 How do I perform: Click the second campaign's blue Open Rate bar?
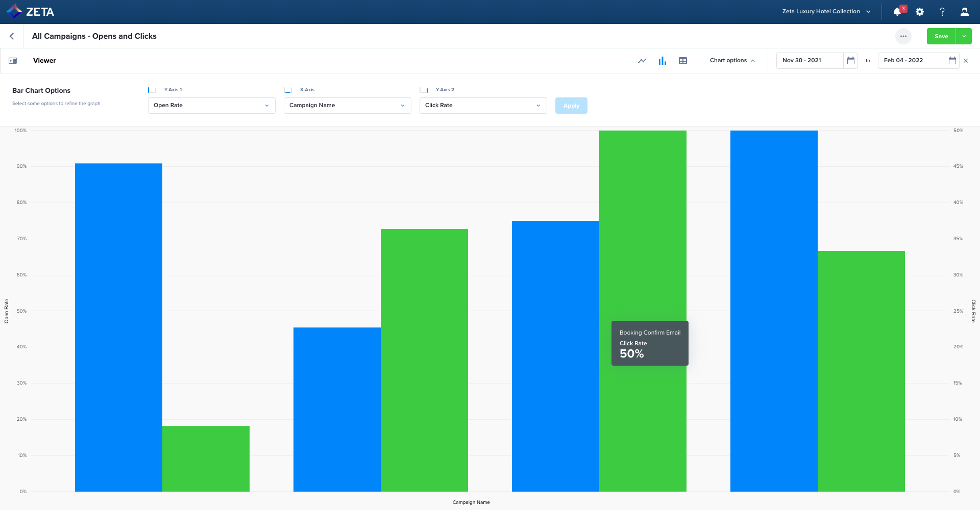pyautogui.click(x=337, y=410)
